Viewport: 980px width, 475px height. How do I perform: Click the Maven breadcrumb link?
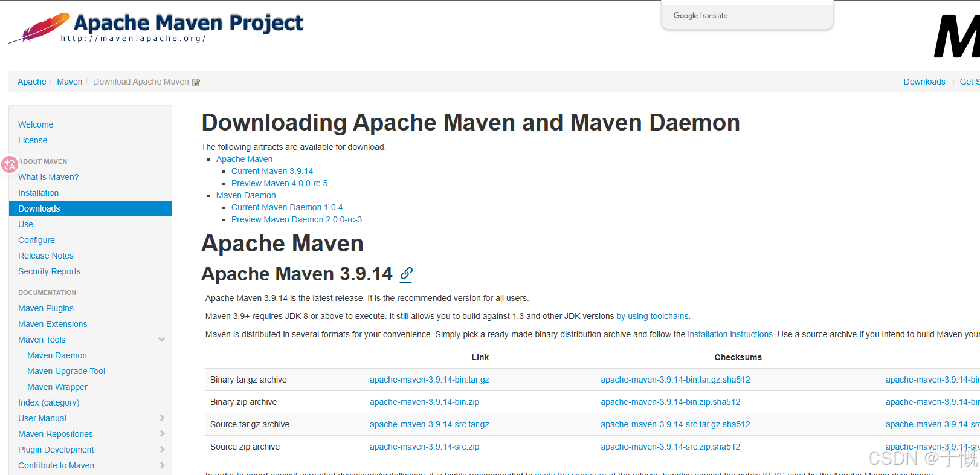coord(69,82)
